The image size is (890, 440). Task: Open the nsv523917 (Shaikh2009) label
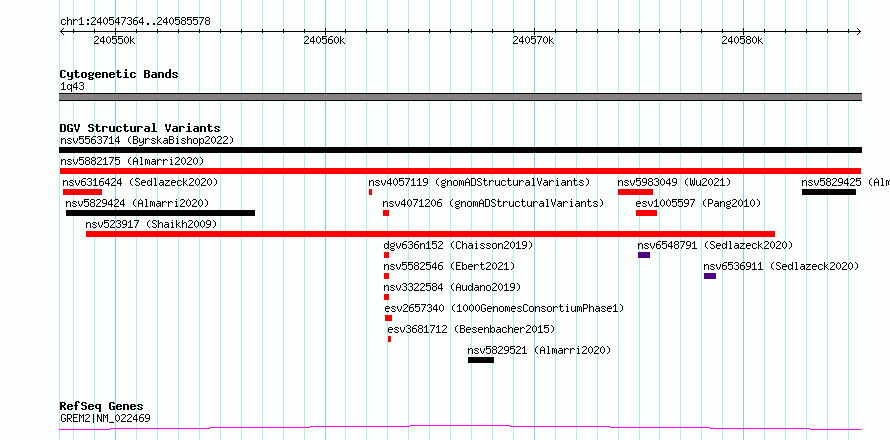(x=152, y=224)
